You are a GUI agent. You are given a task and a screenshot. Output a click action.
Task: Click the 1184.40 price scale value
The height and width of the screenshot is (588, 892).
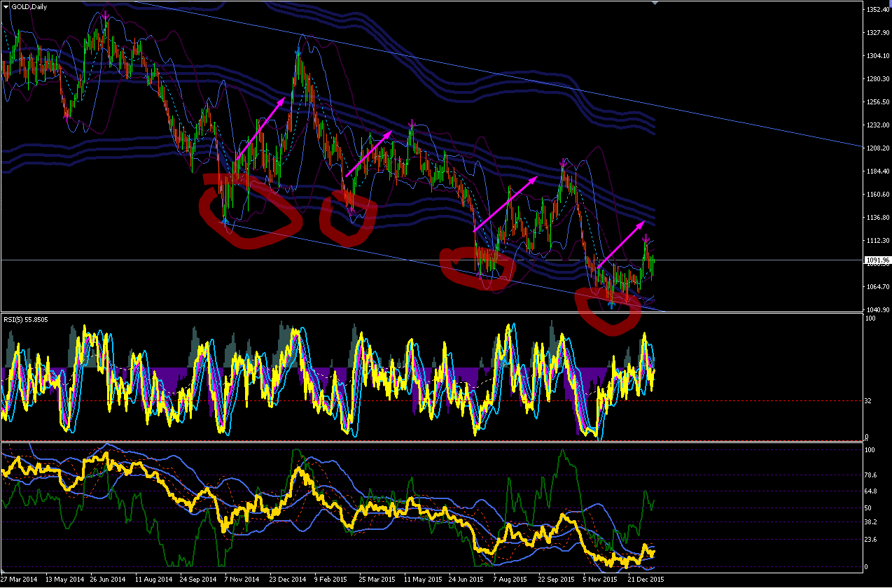tap(877, 171)
